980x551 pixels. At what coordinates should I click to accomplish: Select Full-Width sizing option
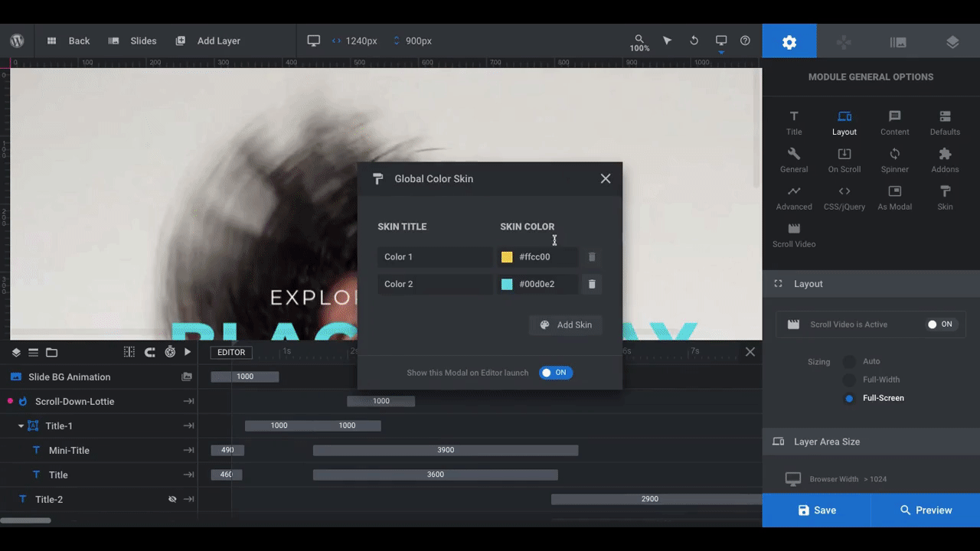tap(849, 380)
